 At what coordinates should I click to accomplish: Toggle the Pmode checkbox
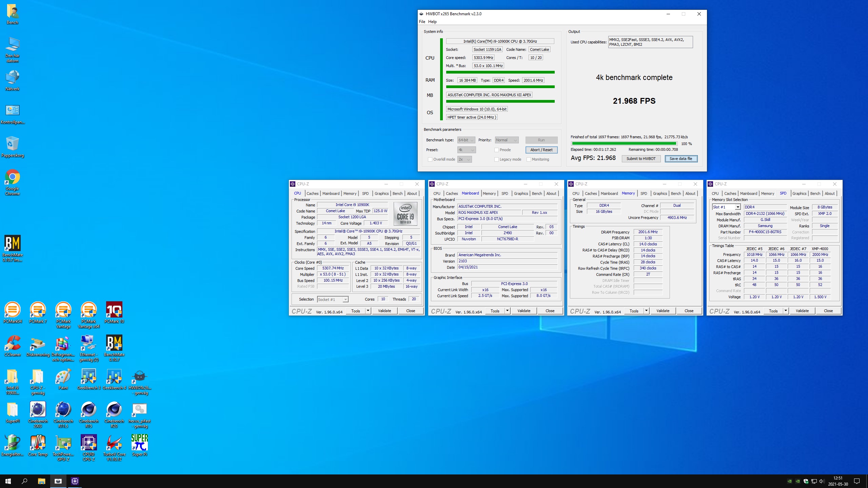[496, 150]
